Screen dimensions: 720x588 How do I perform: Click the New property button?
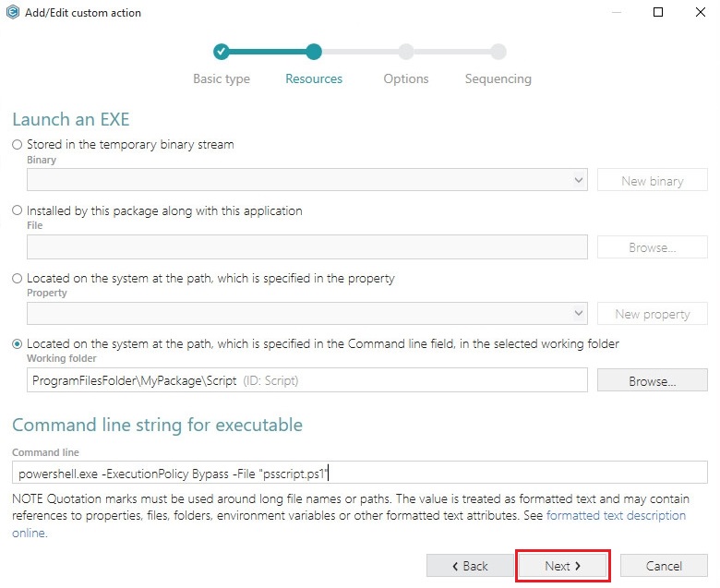click(x=652, y=314)
